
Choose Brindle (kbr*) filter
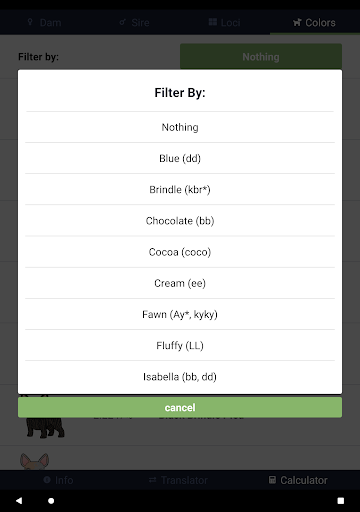(x=180, y=189)
